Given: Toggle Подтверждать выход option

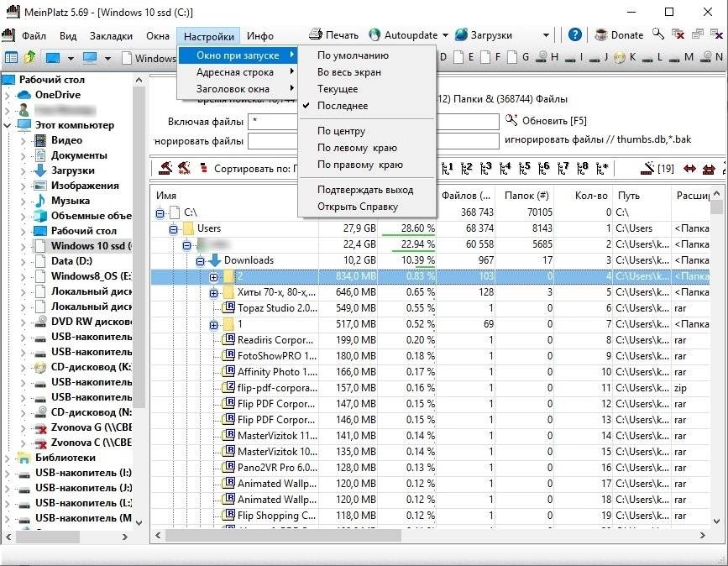Looking at the screenshot, I should 365,190.
